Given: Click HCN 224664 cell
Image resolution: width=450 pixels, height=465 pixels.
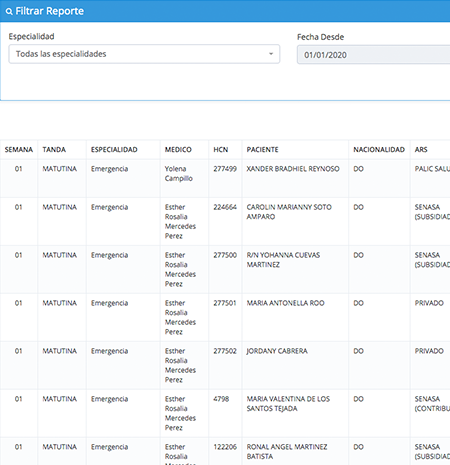Looking at the screenshot, I should tap(225, 207).
